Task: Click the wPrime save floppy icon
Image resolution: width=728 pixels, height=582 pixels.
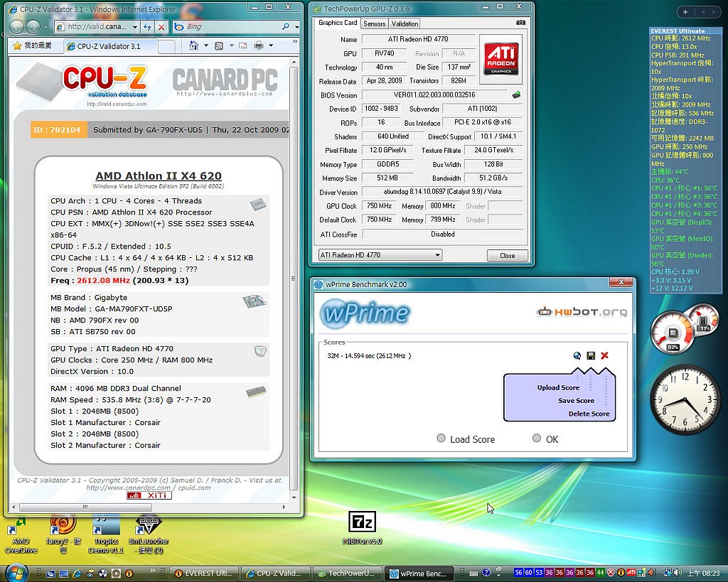Action: coord(591,355)
